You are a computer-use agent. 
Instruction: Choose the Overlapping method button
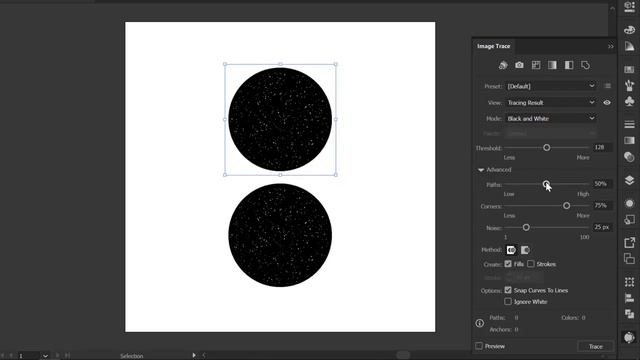tap(525, 250)
